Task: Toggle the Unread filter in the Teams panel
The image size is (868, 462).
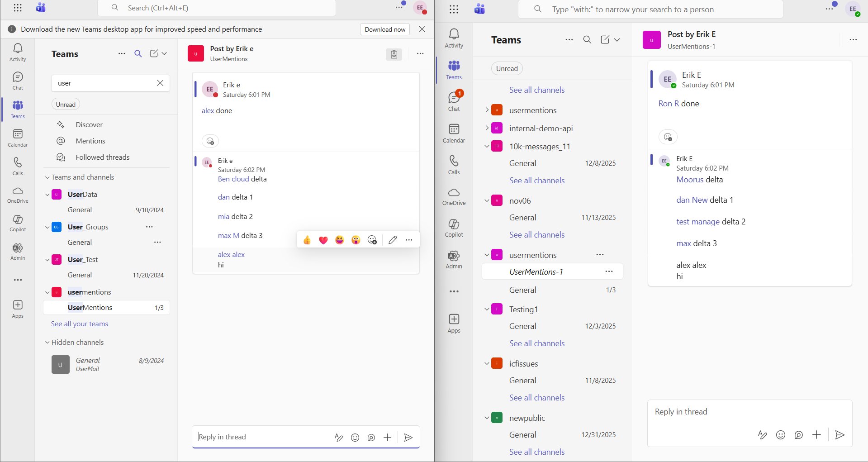Action: tap(65, 104)
